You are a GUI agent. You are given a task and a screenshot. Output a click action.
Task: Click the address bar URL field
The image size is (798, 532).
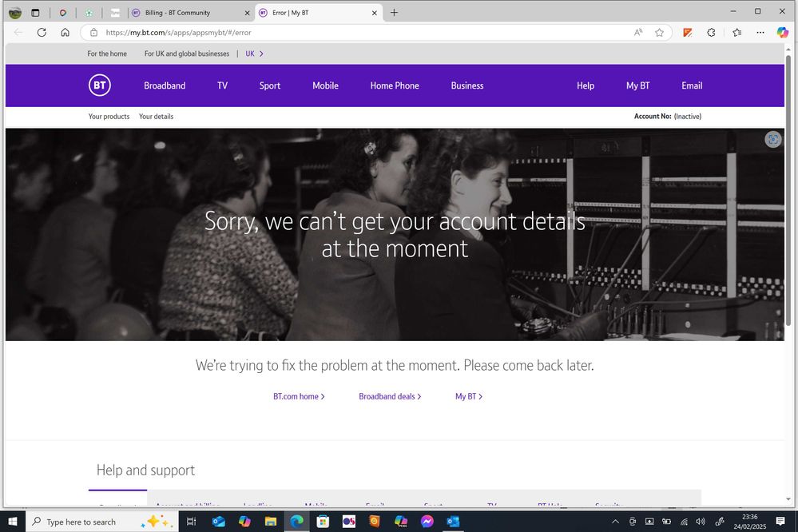tap(359, 33)
